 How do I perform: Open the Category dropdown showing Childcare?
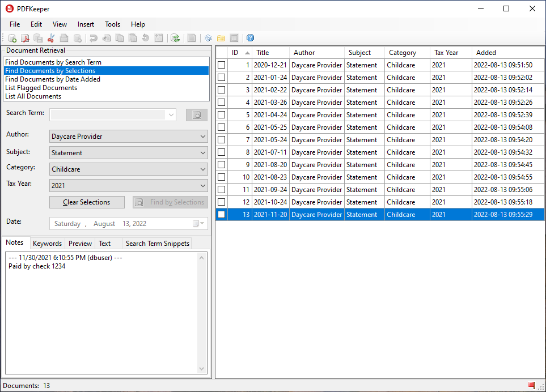[203, 169]
